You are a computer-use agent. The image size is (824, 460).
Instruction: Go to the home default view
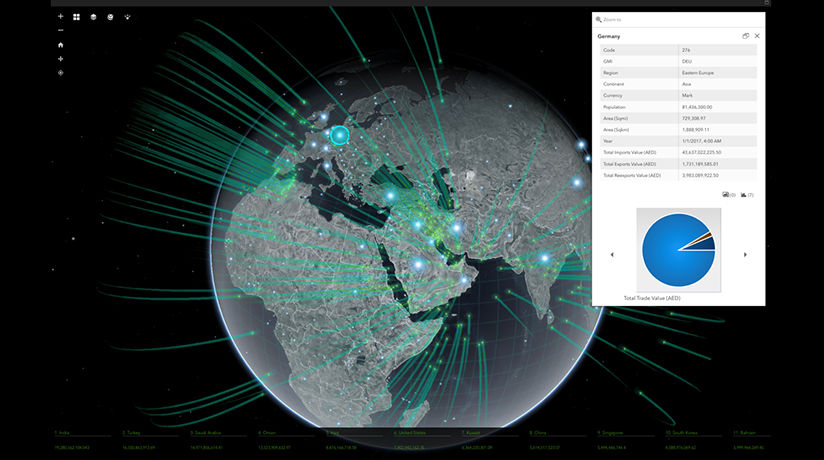60,45
